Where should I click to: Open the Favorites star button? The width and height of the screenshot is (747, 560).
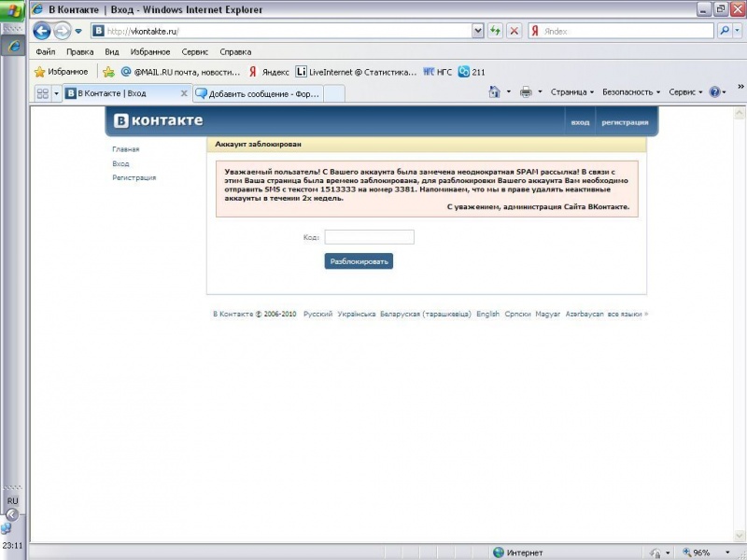[62, 71]
